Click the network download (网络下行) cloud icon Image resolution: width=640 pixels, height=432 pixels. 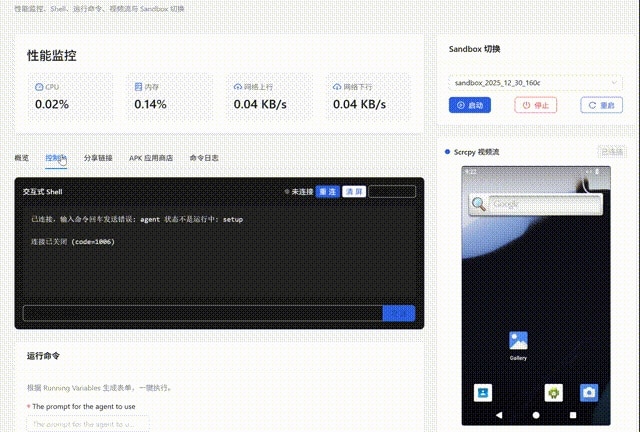337,87
